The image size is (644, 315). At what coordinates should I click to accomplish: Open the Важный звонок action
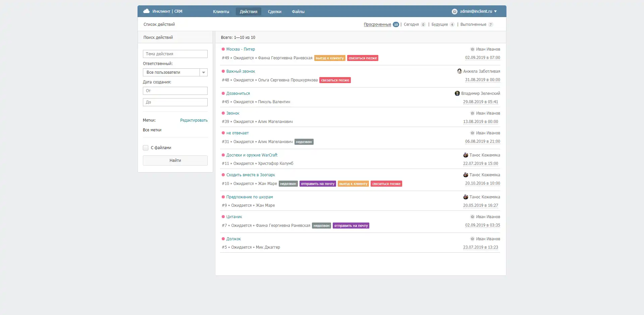click(240, 71)
